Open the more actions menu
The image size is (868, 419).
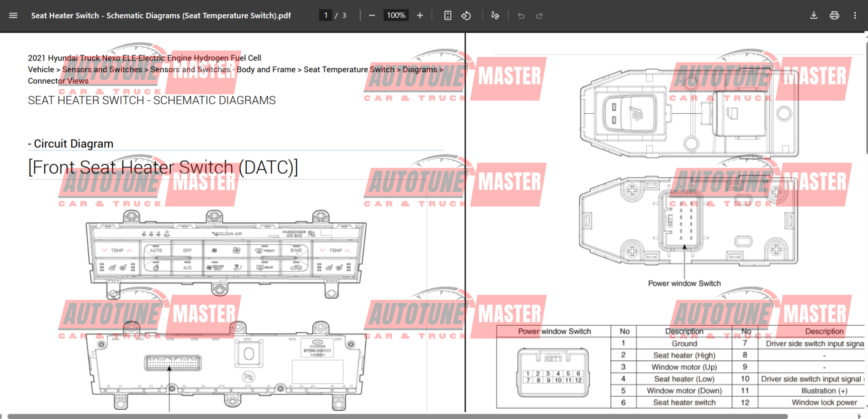(x=855, y=15)
